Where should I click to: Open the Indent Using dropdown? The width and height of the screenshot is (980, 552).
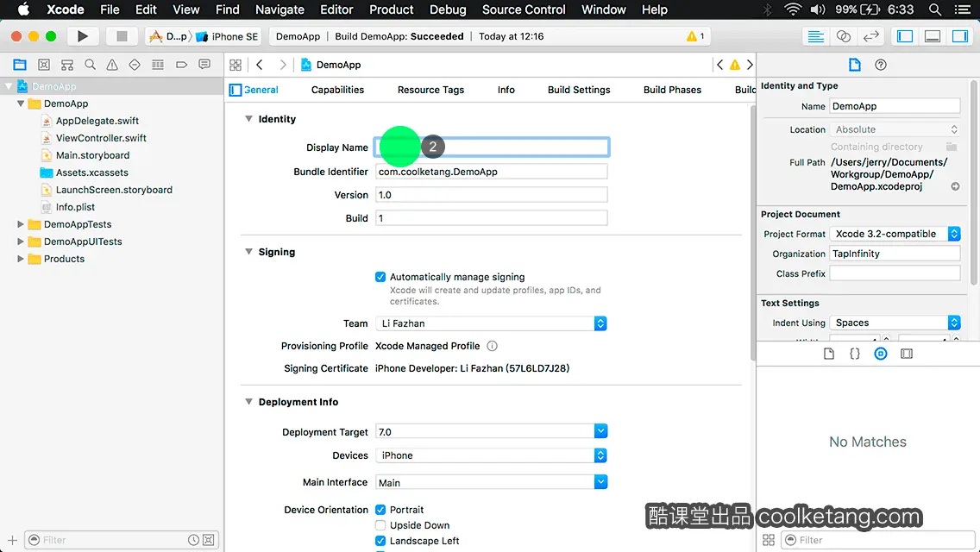pyautogui.click(x=895, y=323)
